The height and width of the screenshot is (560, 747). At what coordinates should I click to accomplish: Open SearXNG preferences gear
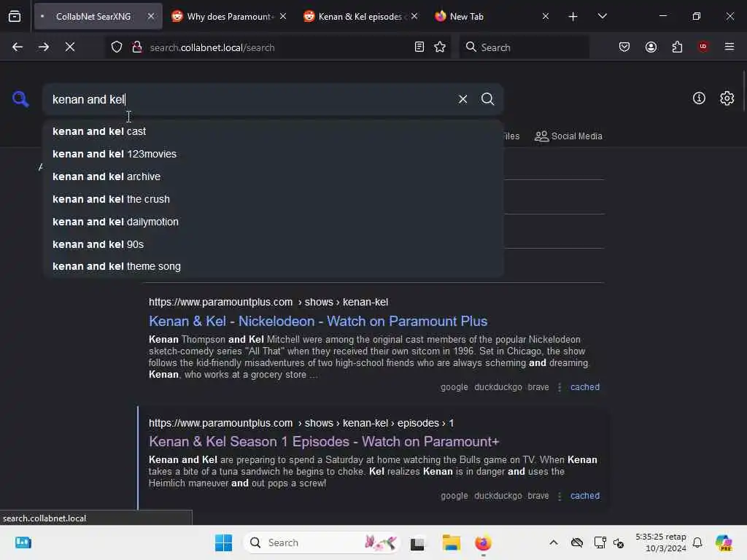point(727,98)
